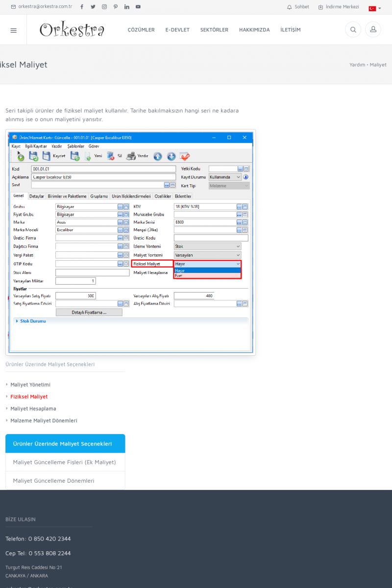Click the product card screenshot image
The height and width of the screenshot is (588, 392).
(x=130, y=242)
